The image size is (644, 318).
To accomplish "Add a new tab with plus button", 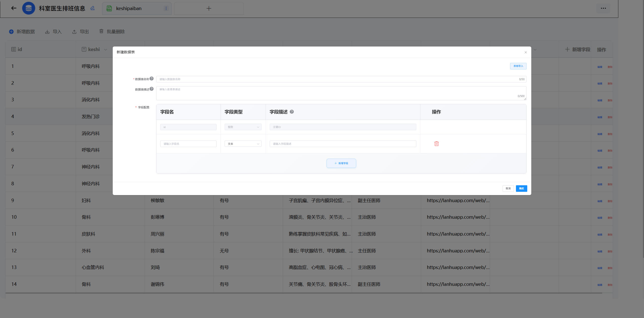I will tap(209, 8).
